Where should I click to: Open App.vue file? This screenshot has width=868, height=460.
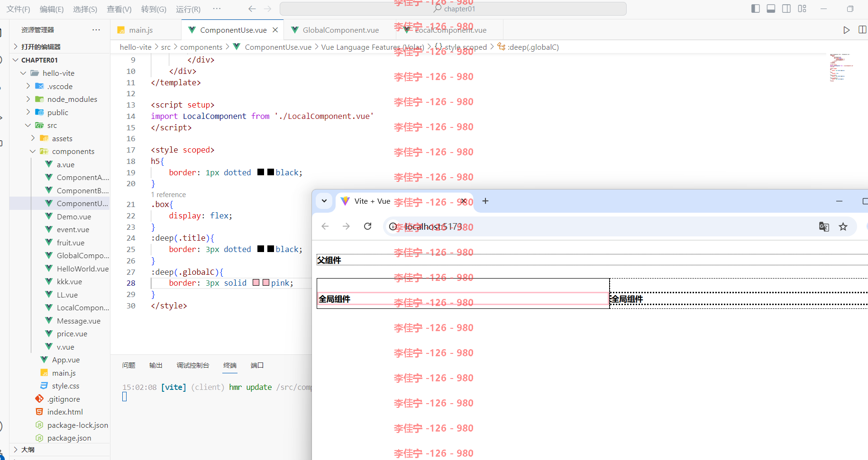tap(66, 360)
